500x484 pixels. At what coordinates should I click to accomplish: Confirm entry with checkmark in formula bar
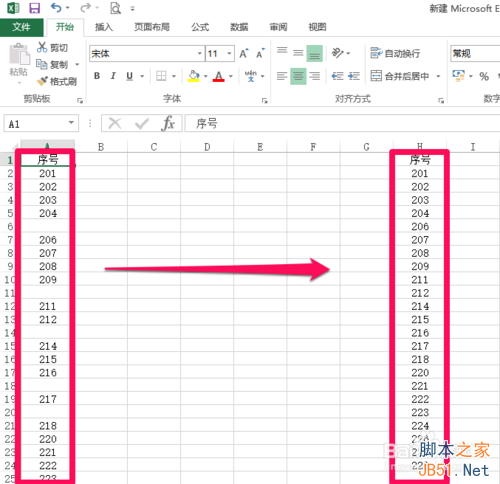[x=142, y=124]
